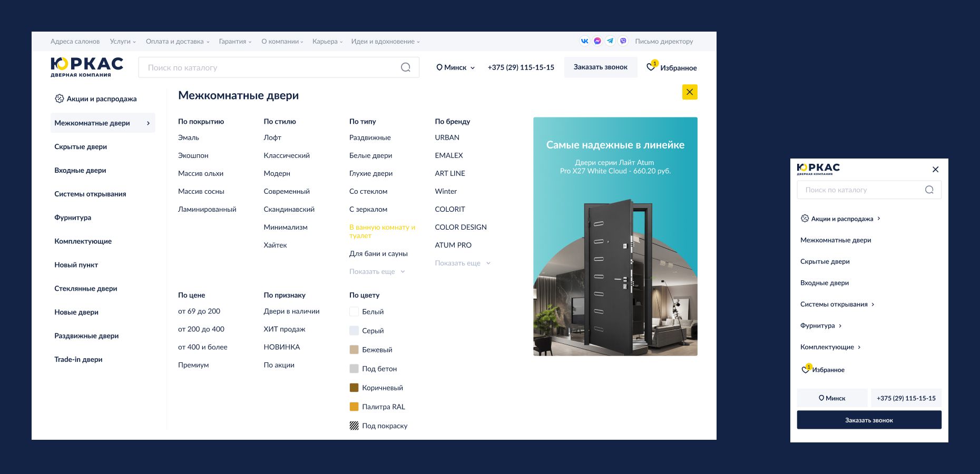Open the Telegram icon in top bar
The image size is (980, 474).
click(x=610, y=41)
